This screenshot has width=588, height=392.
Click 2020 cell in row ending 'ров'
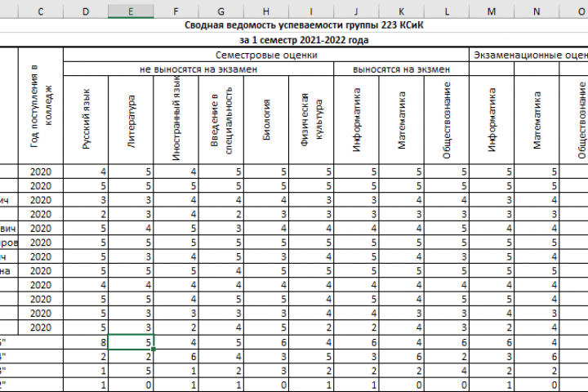pyautogui.click(x=41, y=243)
